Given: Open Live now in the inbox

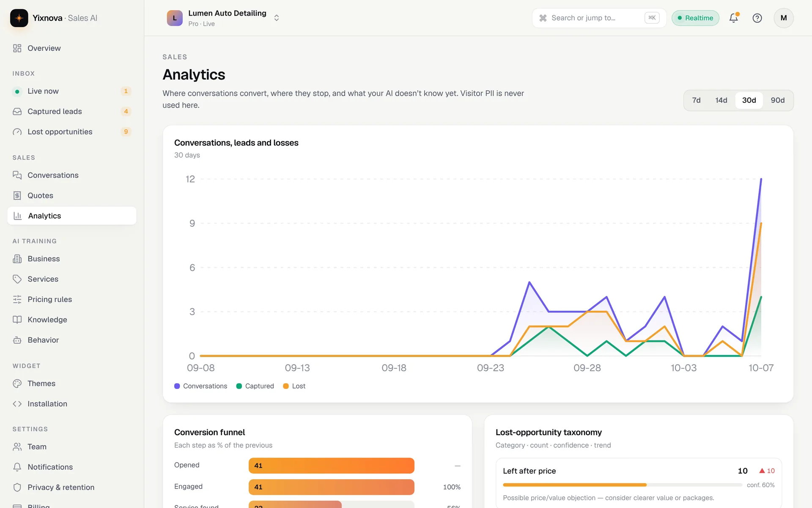Looking at the screenshot, I should [72, 91].
